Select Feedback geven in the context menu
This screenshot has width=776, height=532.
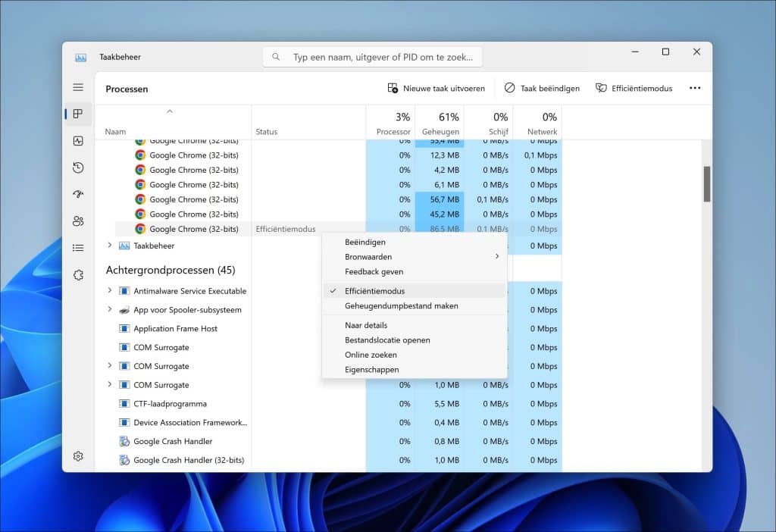pyautogui.click(x=415, y=272)
